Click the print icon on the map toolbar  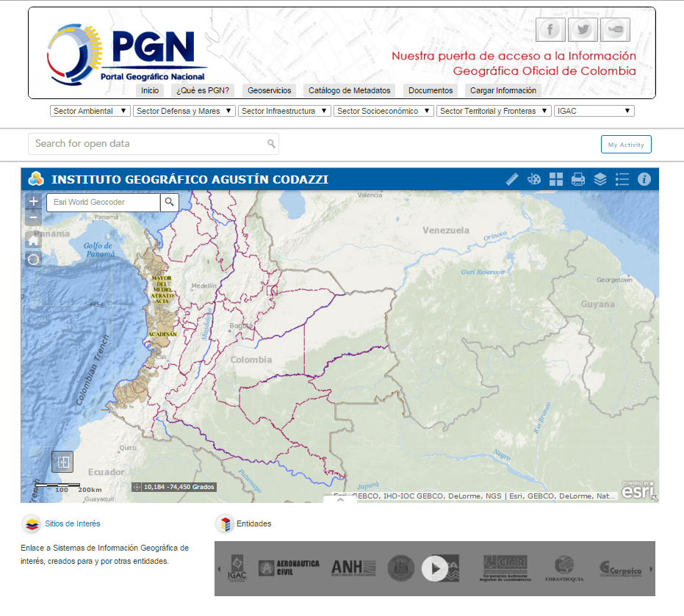[x=578, y=178]
